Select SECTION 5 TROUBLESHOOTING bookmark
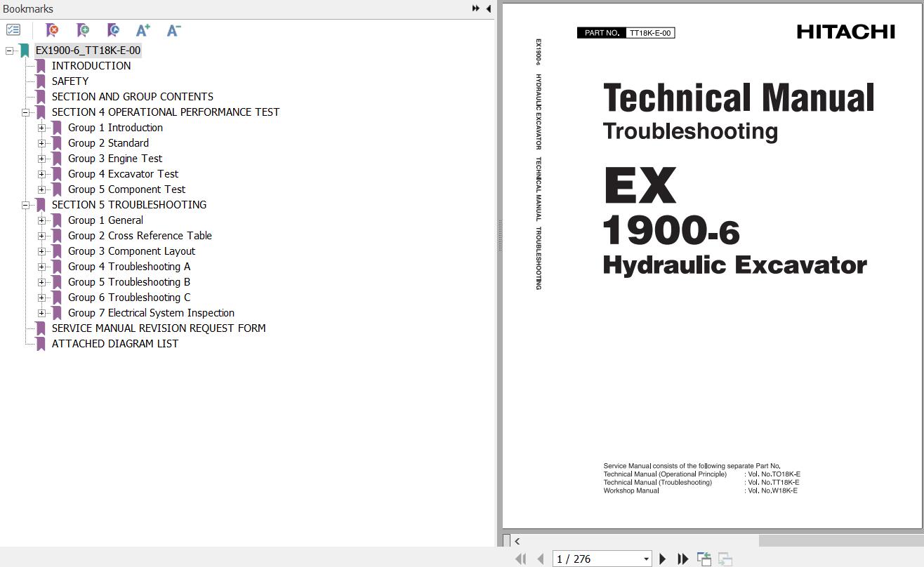Viewport: 924px width, 567px height. [x=129, y=205]
